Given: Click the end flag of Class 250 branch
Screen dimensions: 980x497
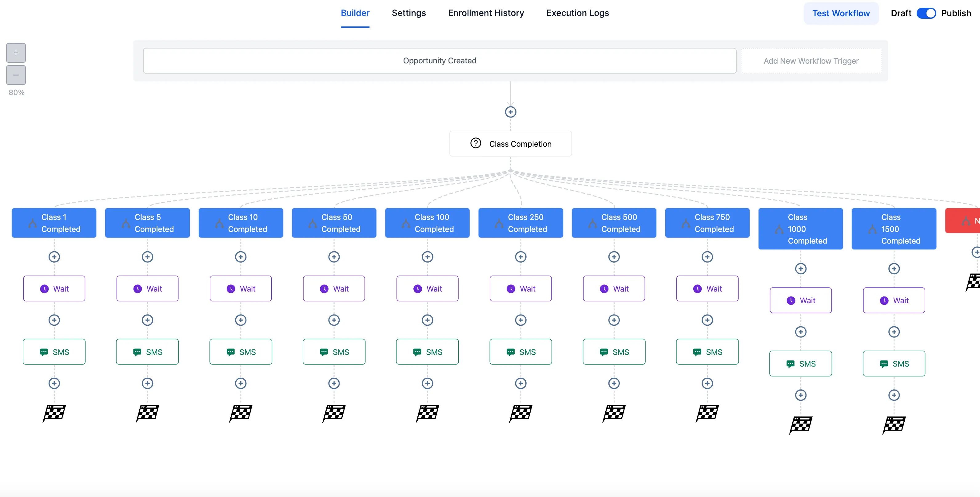Looking at the screenshot, I should click(x=521, y=413).
